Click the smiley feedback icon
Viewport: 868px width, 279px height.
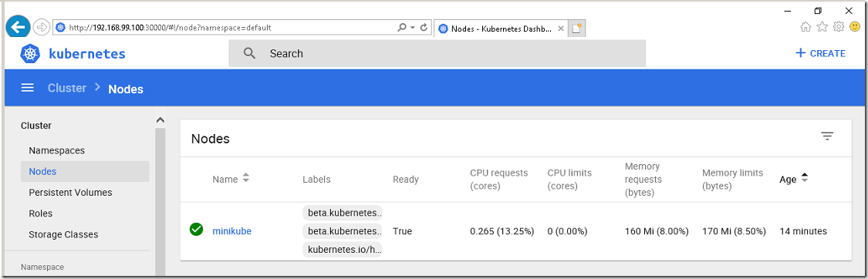(x=855, y=26)
